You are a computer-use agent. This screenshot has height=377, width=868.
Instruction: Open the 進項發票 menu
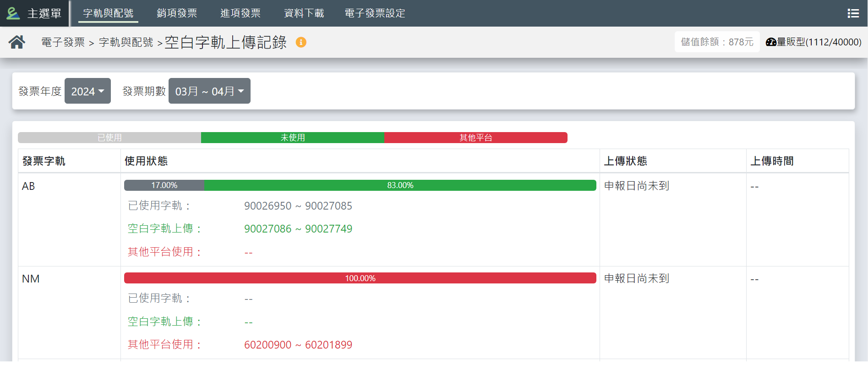[x=240, y=13]
